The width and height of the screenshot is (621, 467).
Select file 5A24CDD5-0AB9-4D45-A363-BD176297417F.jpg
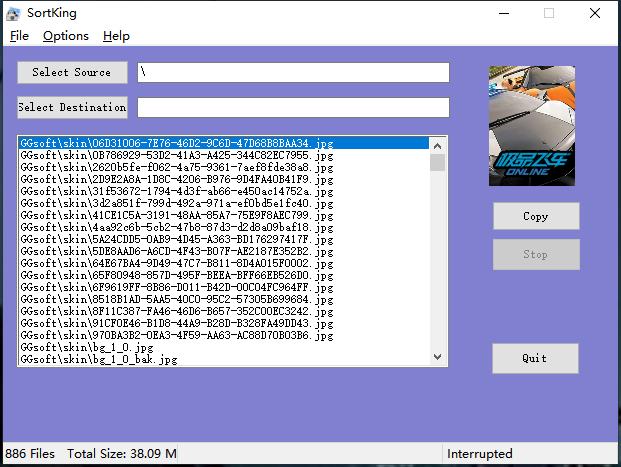(224, 239)
